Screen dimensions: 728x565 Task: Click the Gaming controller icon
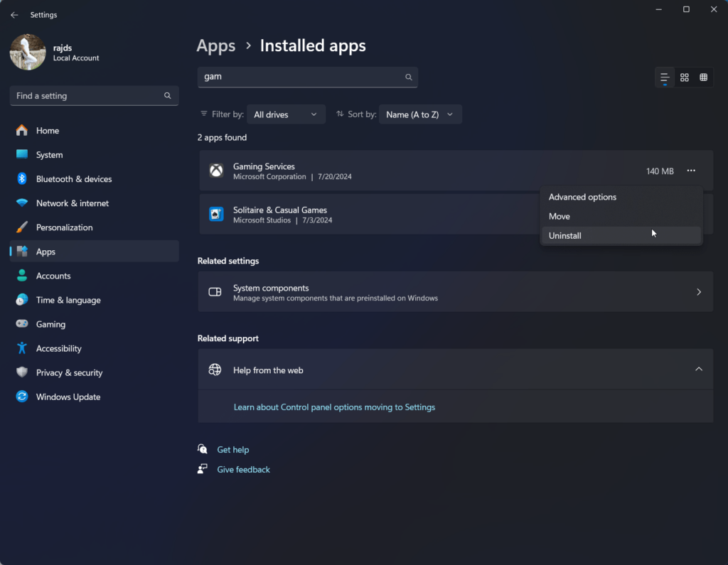[x=22, y=323]
